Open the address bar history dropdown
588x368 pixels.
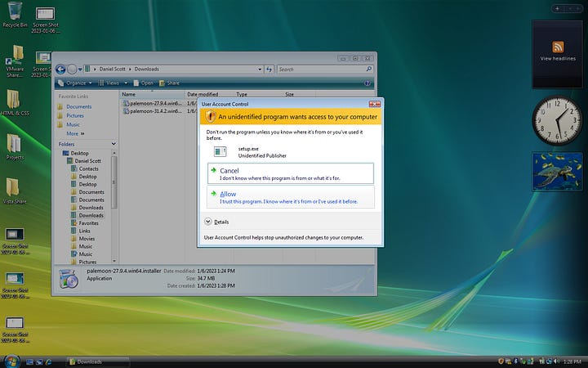(x=260, y=69)
